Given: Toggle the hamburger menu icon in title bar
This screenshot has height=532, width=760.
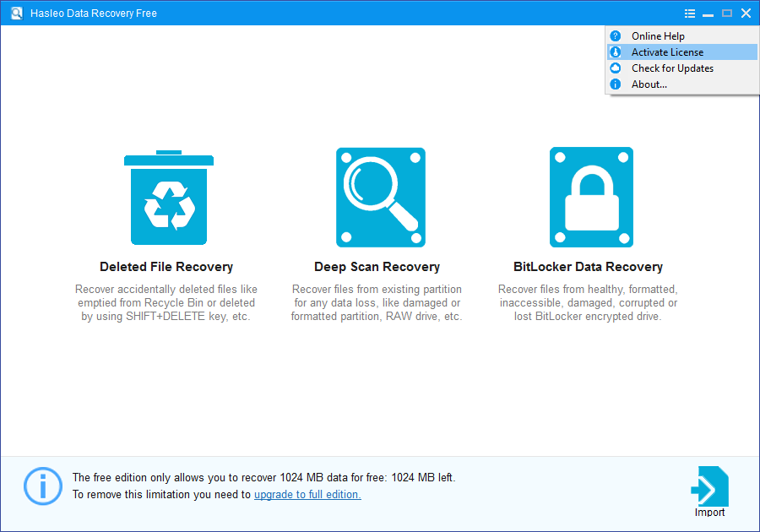Looking at the screenshot, I should [x=690, y=14].
